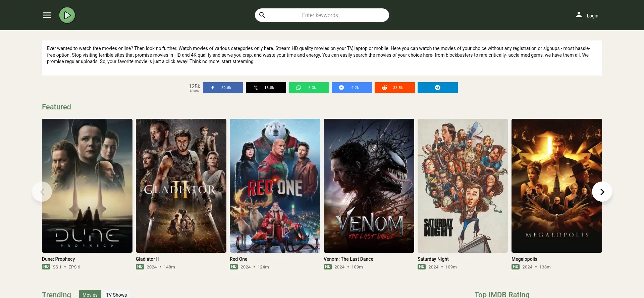Share via Telegram button

point(438,88)
